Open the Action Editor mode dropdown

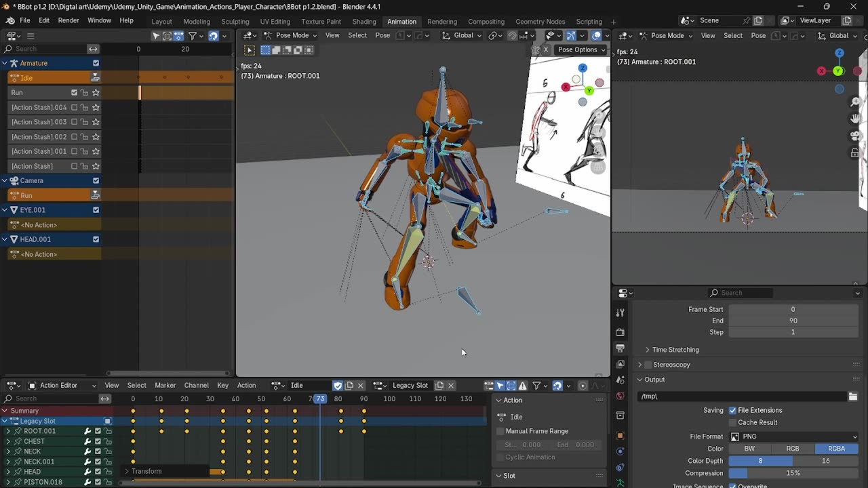(x=63, y=386)
